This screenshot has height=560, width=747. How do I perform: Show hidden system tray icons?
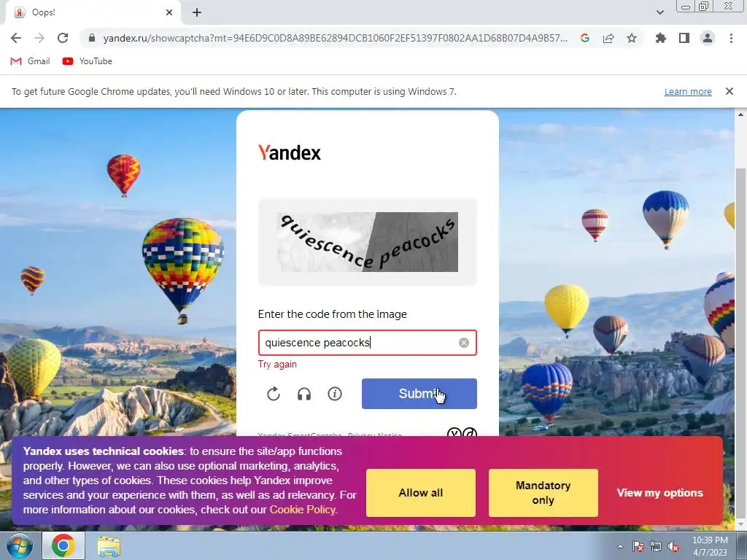tap(620, 546)
